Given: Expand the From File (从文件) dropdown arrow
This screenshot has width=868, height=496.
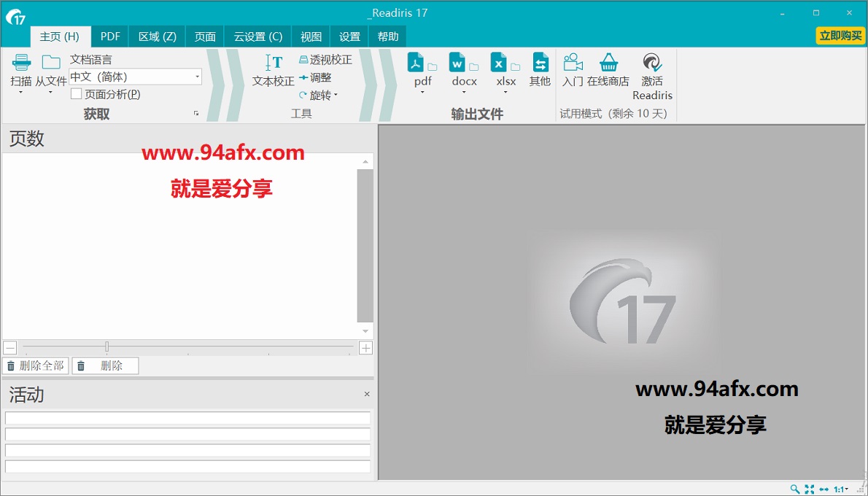Looking at the screenshot, I should click(51, 93).
